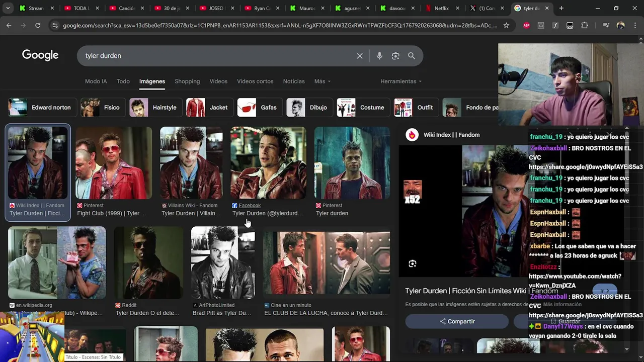The image size is (644, 362).
Task: Click the Google logo
Action: 40,55
